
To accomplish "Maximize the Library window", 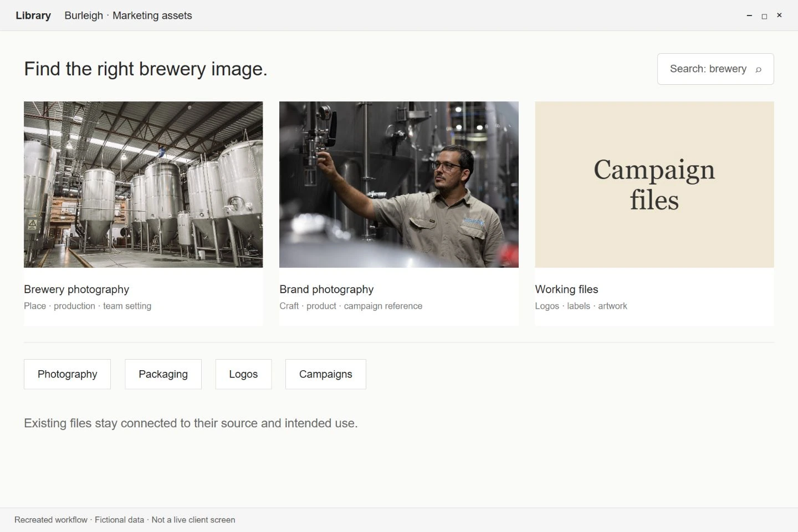I will tap(764, 16).
